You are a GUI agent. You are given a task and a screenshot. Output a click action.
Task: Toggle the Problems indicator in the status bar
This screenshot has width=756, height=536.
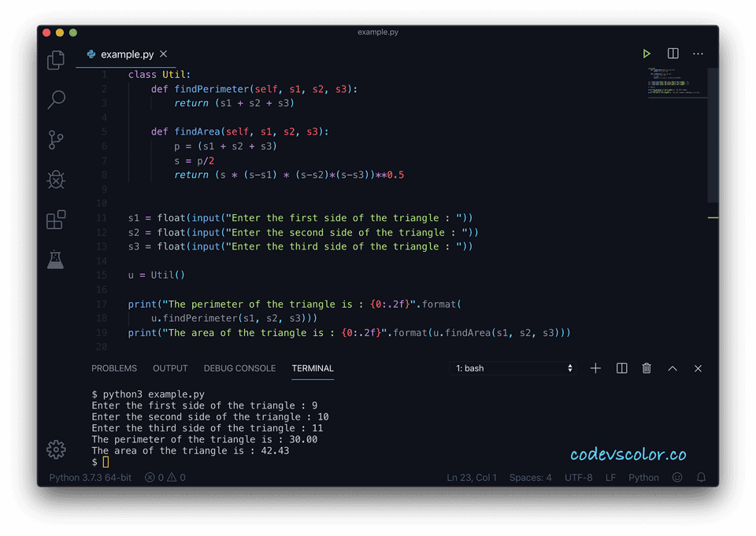pos(164,477)
